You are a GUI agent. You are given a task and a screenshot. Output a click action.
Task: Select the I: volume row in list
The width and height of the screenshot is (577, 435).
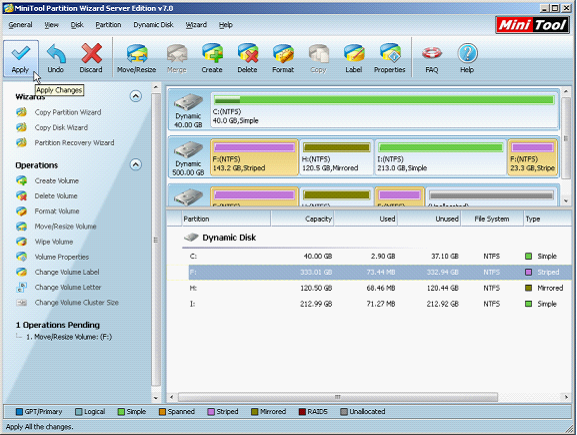click(x=369, y=304)
